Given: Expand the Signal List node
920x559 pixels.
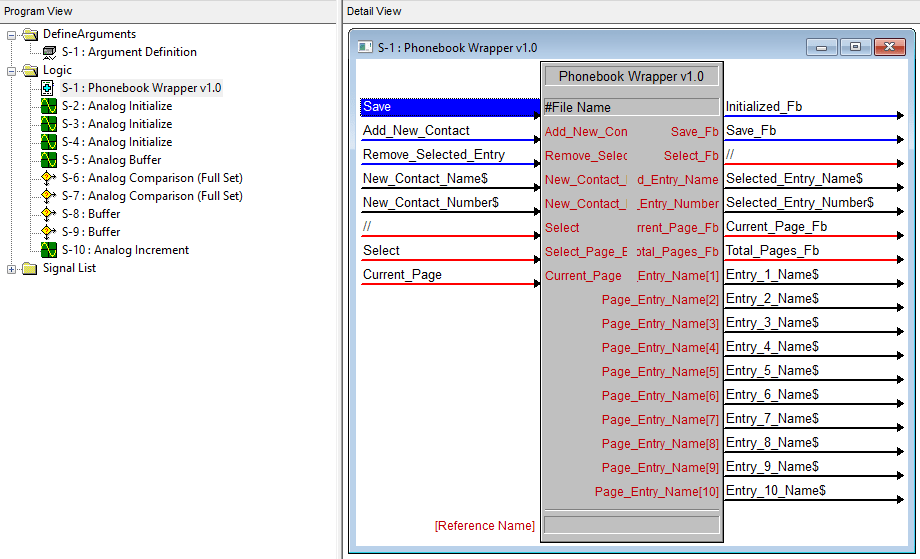Looking at the screenshot, I should pos(12,268).
